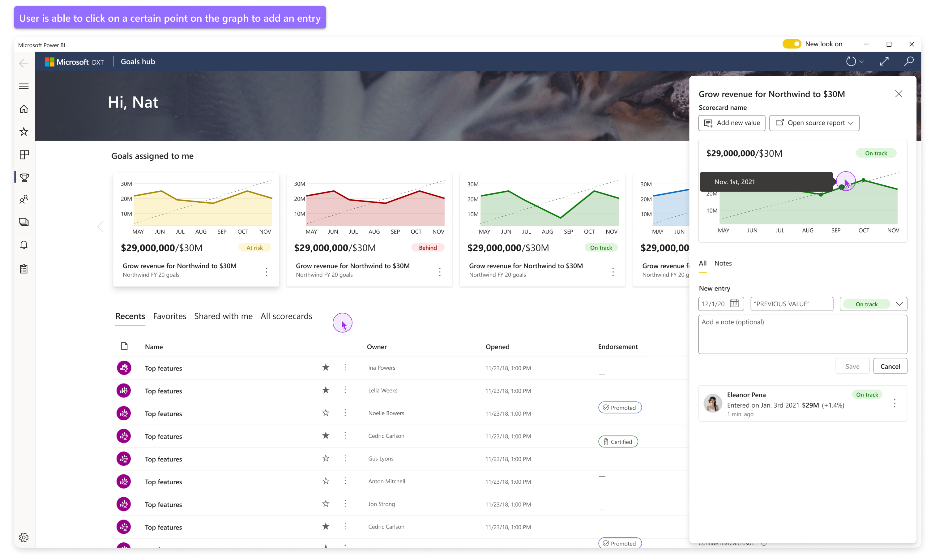Open Favorites star in sidebar
The height and width of the screenshot is (560, 935).
coord(24,131)
